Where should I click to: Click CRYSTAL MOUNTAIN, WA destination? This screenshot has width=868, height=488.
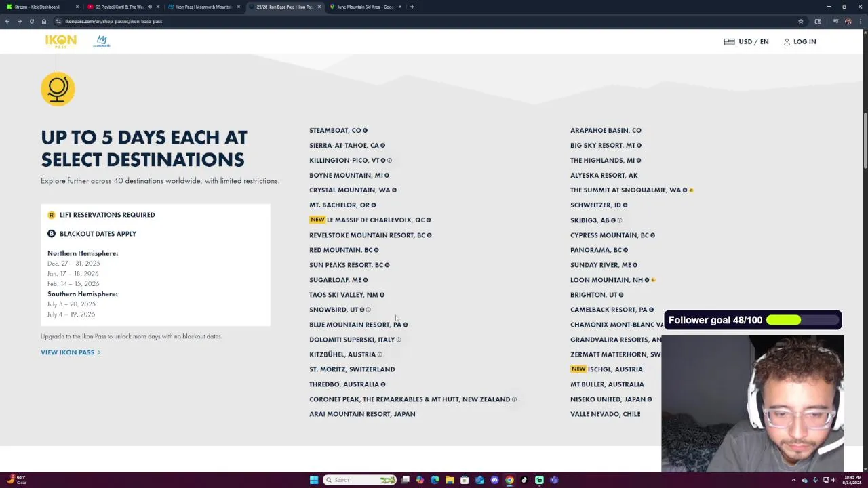pos(349,190)
